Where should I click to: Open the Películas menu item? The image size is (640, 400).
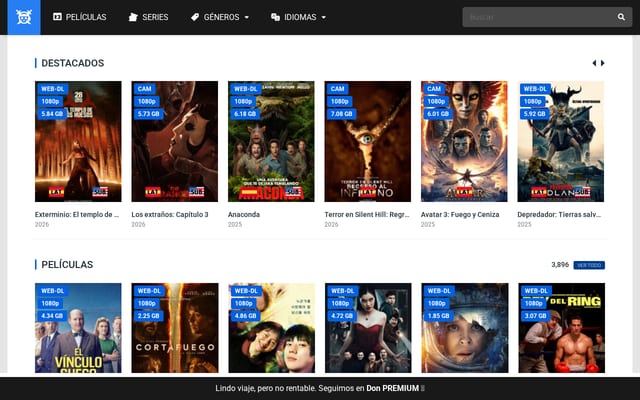coord(80,17)
